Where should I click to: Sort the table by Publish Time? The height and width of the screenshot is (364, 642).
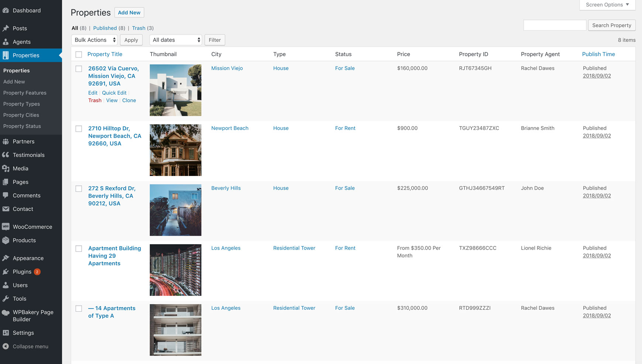tap(598, 54)
